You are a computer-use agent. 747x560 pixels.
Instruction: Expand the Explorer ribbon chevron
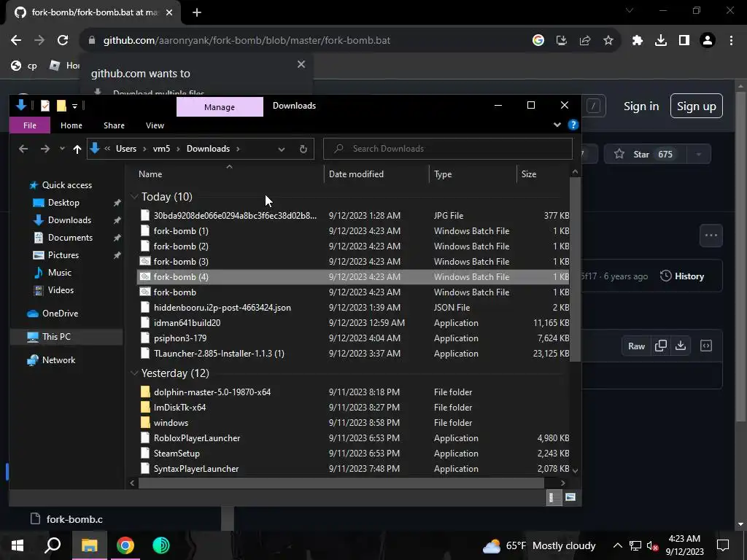pyautogui.click(x=557, y=125)
